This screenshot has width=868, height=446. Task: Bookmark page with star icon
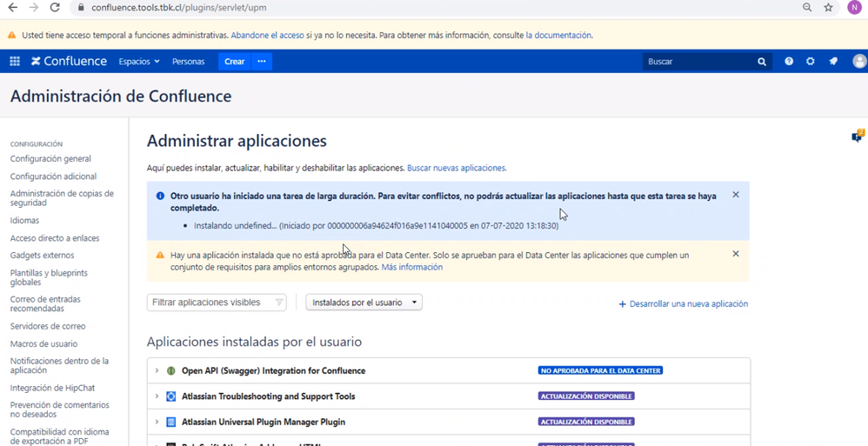click(x=828, y=7)
